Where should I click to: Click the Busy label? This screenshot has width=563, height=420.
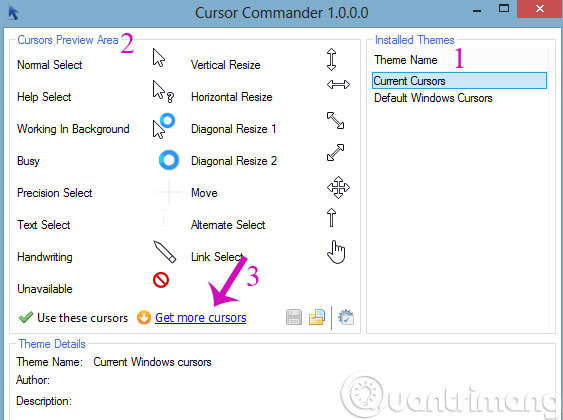click(28, 161)
